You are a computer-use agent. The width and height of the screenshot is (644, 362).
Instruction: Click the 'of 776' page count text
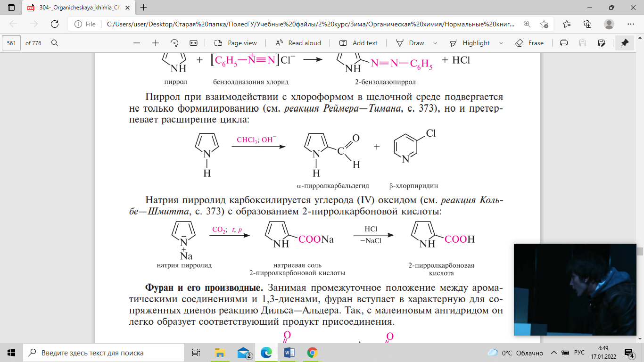[x=33, y=43]
